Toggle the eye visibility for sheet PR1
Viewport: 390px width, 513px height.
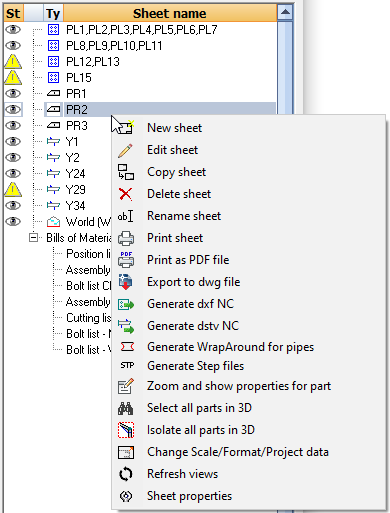13,93
